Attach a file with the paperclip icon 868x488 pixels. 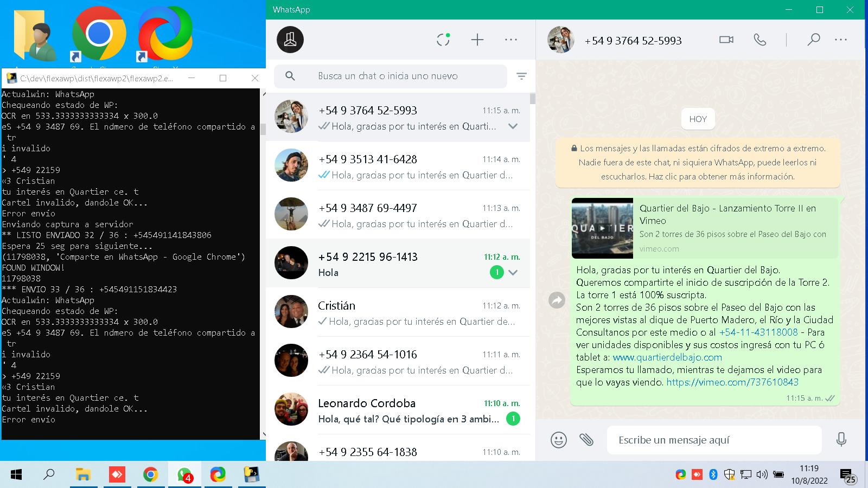point(586,440)
